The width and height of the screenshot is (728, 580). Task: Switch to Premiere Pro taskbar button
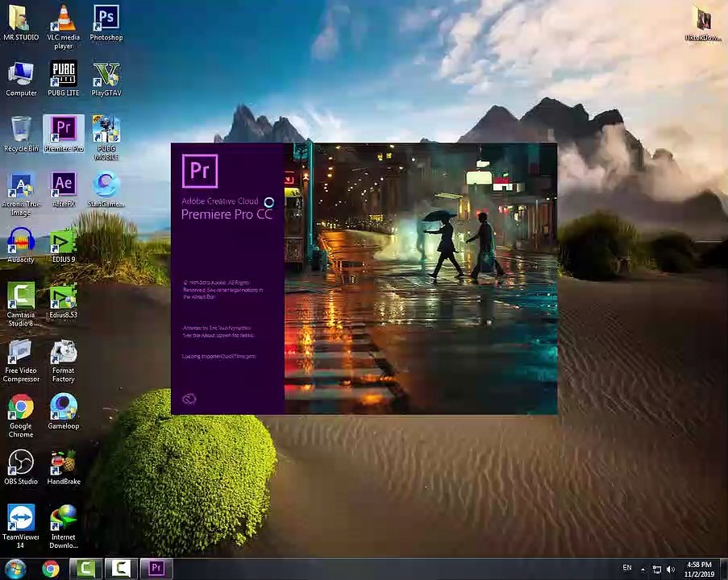click(x=156, y=569)
